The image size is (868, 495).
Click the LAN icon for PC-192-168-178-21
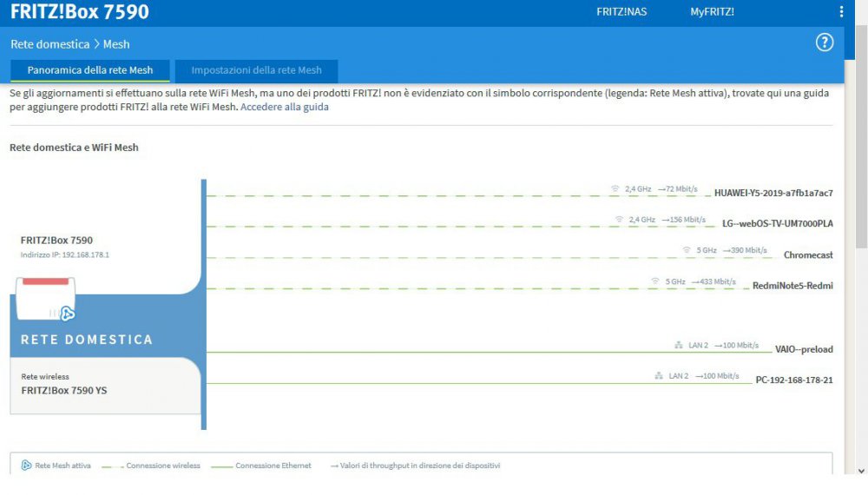659,376
